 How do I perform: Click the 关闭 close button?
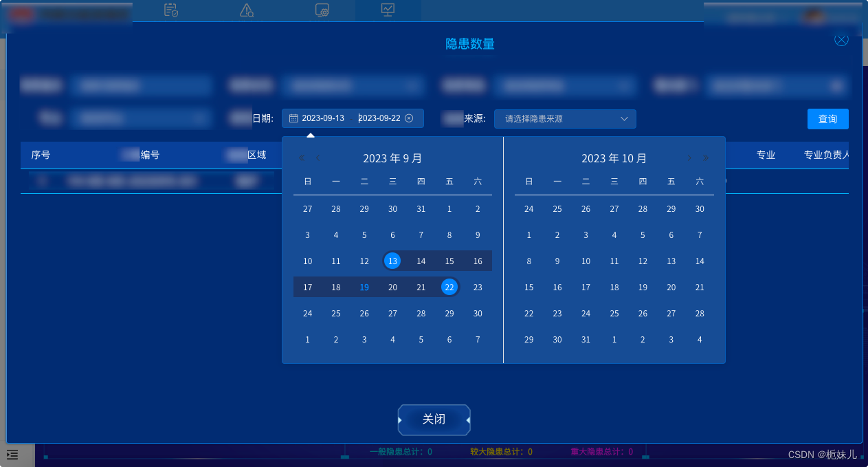point(434,420)
